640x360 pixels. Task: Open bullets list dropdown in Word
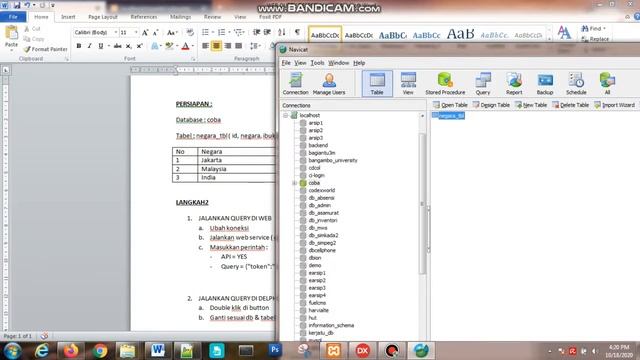213,32
